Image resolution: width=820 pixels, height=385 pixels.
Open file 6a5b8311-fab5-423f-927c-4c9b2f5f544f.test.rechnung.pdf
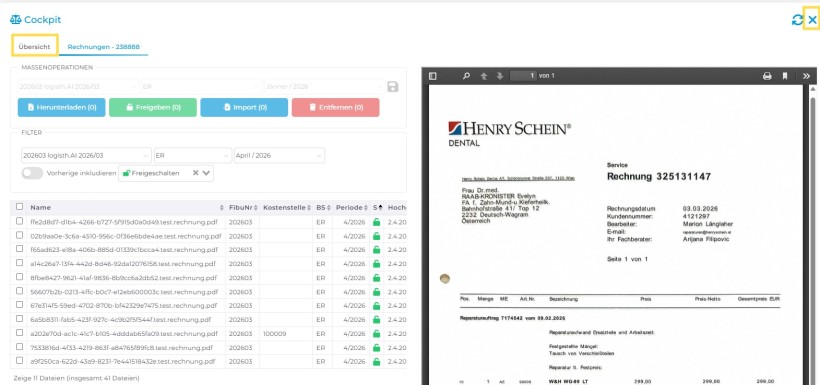[120, 320]
